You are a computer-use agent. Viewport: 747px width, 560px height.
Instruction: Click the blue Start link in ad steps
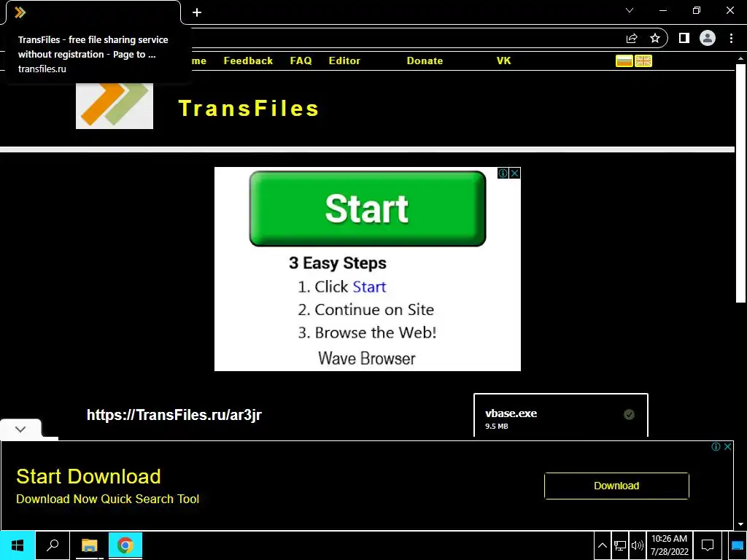369,287
